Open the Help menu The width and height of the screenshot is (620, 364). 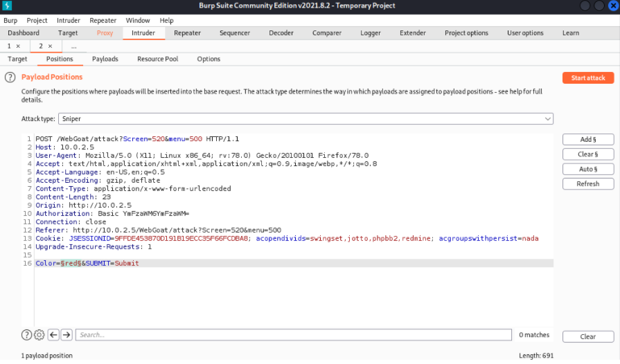pos(166,21)
